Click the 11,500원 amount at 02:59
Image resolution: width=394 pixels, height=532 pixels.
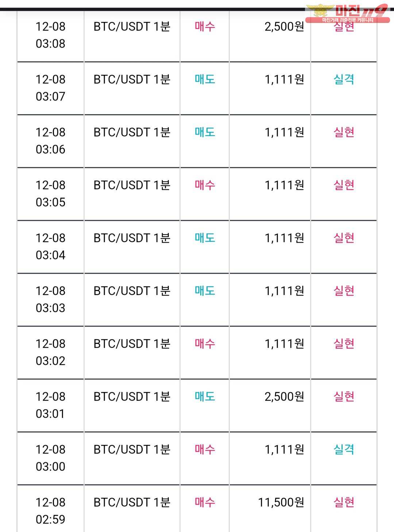[x=281, y=502]
